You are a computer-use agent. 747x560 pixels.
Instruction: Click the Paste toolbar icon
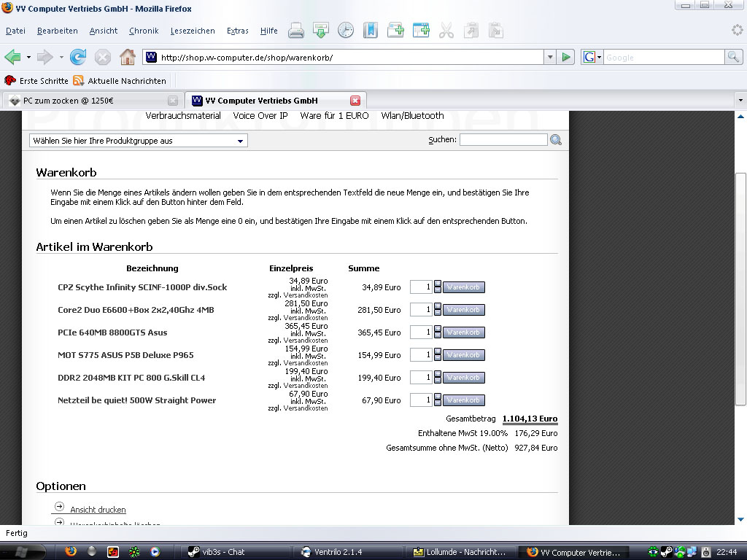click(495, 31)
